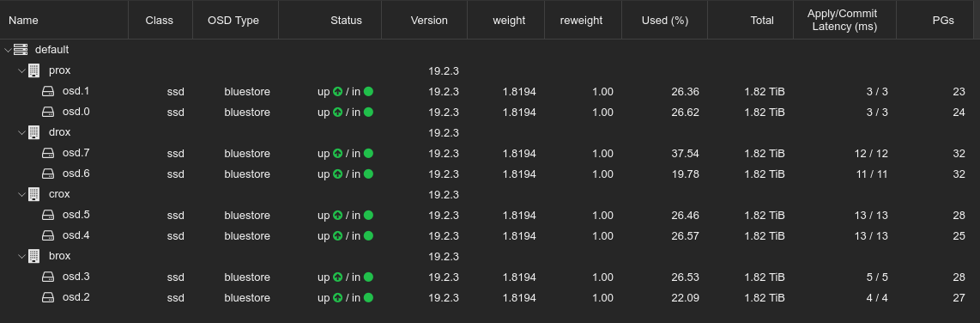
Task: Click the osd.4 disk icon
Action: coord(48,236)
